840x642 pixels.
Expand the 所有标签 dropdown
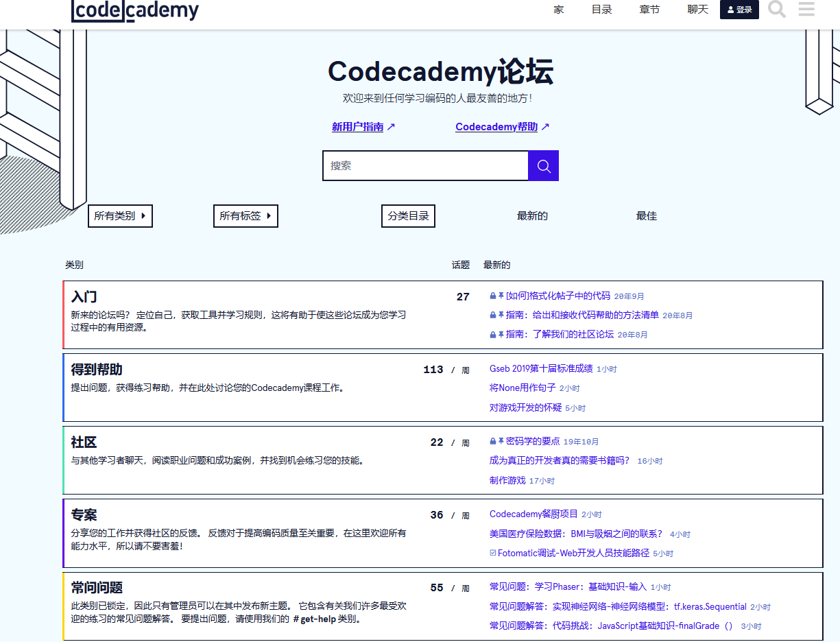(245, 216)
